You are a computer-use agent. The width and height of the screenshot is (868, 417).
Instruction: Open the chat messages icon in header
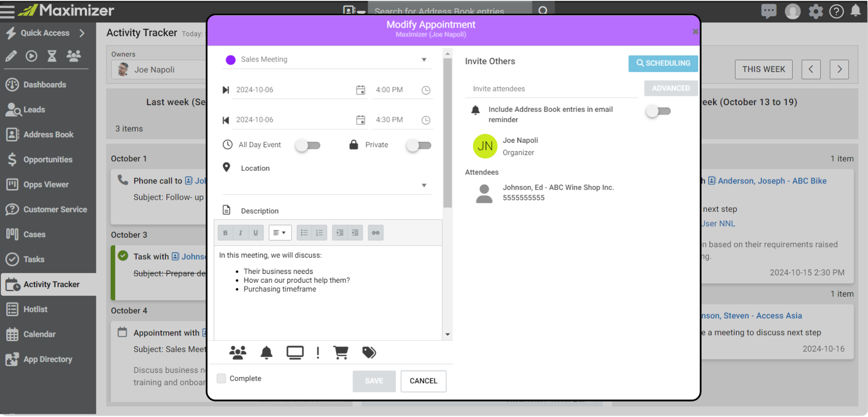[768, 11]
